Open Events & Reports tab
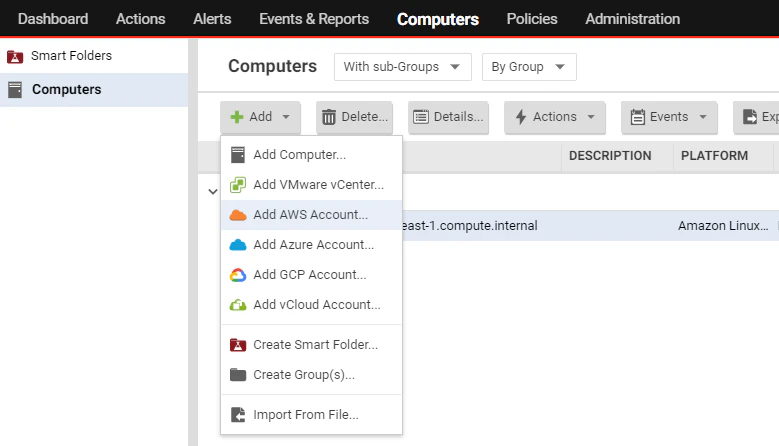The image size is (779, 446). [x=314, y=19]
